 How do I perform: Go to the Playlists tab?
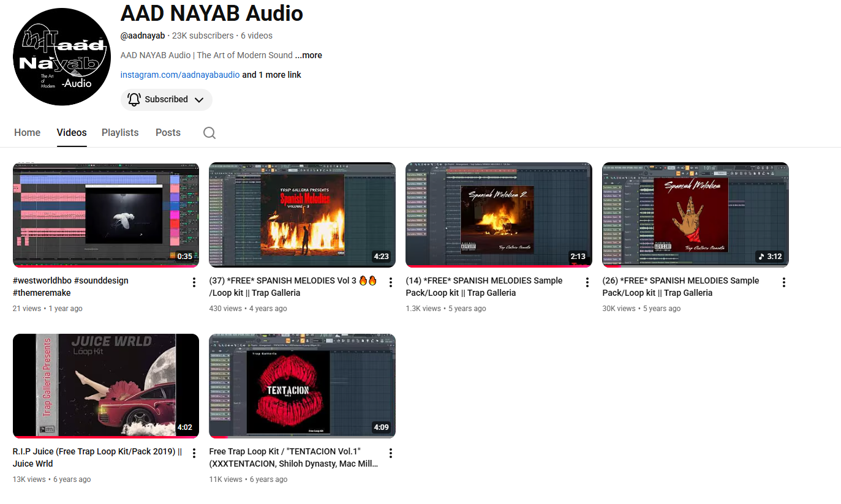coord(120,132)
